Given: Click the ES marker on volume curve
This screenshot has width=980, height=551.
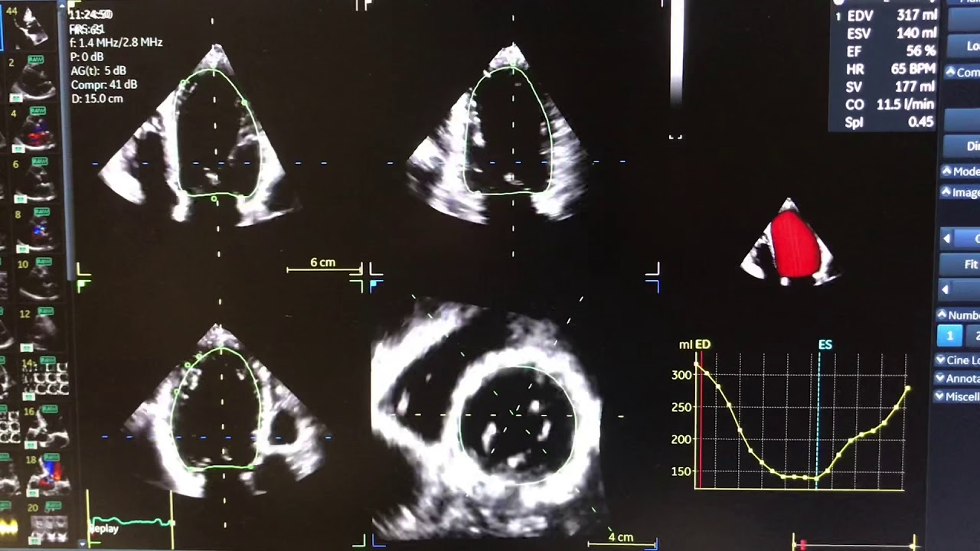Looking at the screenshot, I should (x=825, y=344).
